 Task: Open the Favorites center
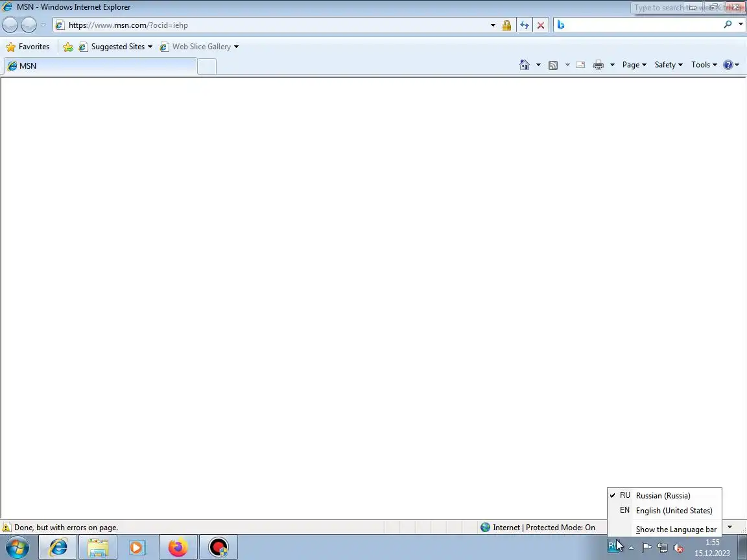click(x=28, y=47)
